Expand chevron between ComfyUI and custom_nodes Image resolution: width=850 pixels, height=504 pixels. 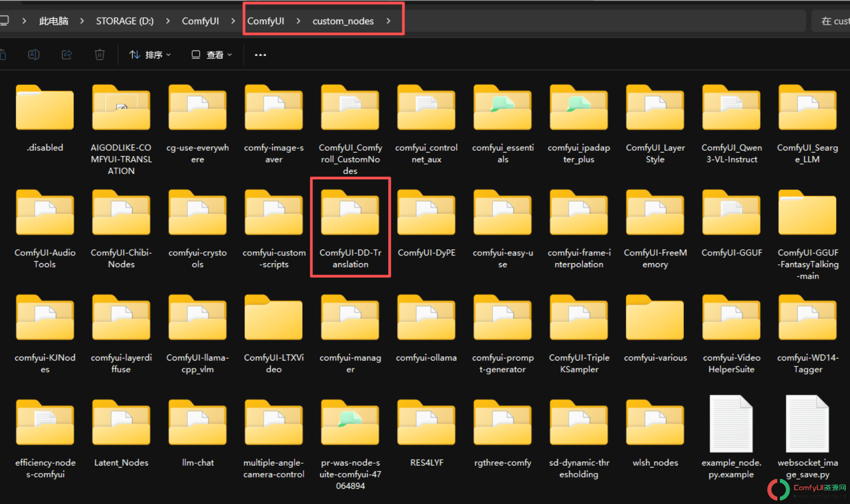coord(298,21)
